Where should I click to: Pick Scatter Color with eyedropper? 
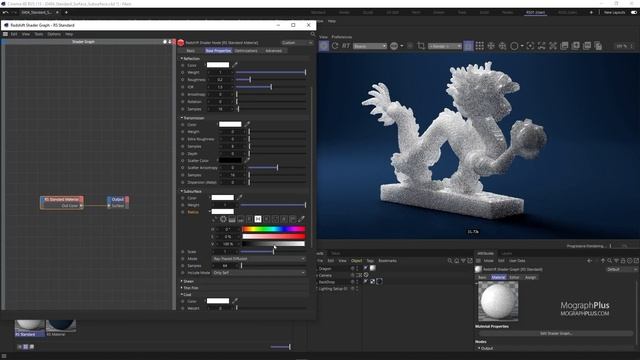pyautogui.click(x=247, y=160)
